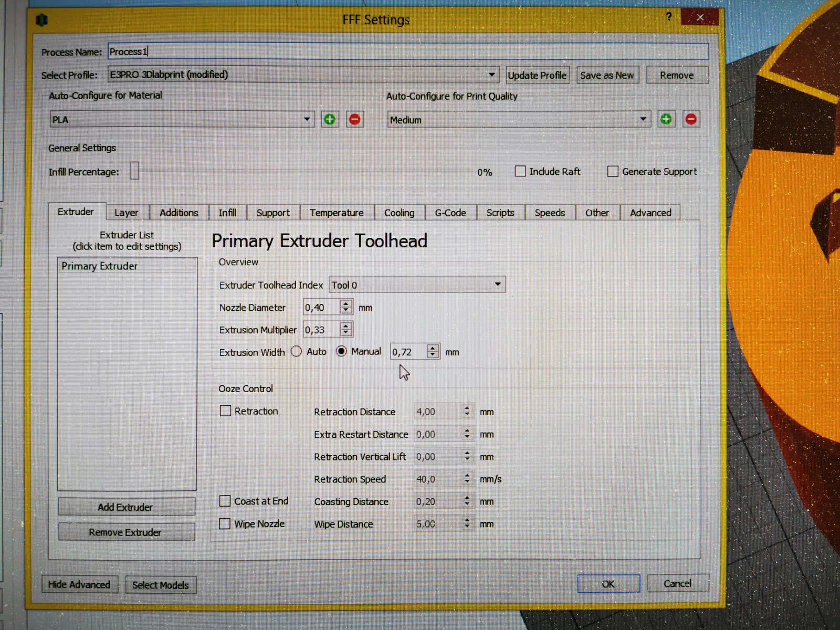Click the Extrusion Multiplier value field
840x630 pixels.
[x=322, y=329]
